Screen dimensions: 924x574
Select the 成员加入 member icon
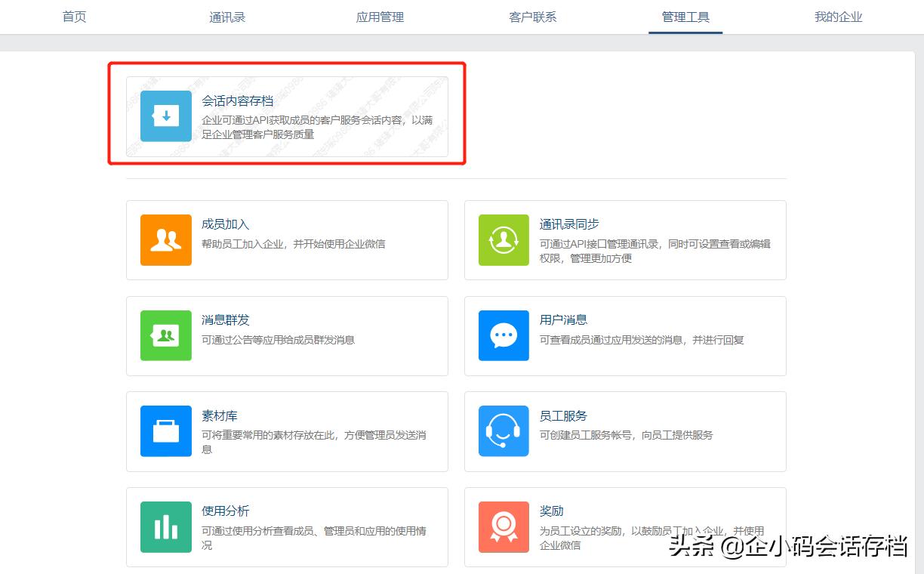tap(165, 240)
